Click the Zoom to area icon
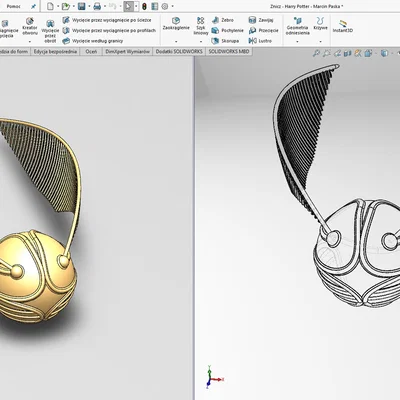Viewport: 400px width, 400px height. click(327, 53)
